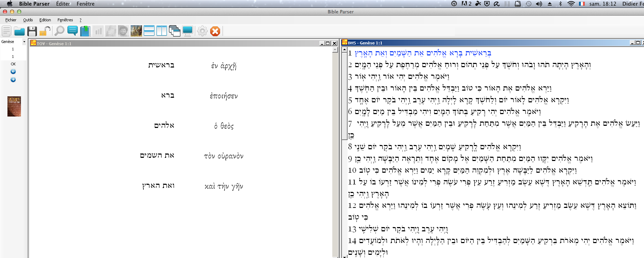Screen dimensions: 644x258
Task: Click the biblical painting toolbar icon
Action: point(136,31)
